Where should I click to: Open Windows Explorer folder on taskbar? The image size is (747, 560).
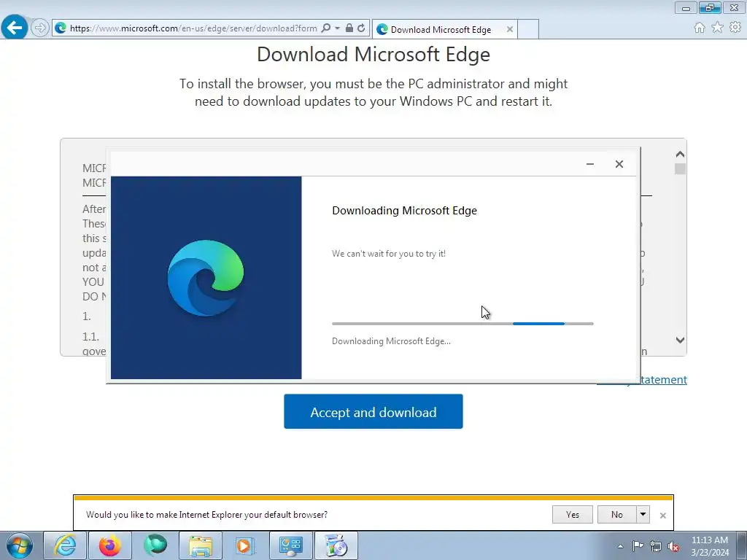tap(200, 545)
